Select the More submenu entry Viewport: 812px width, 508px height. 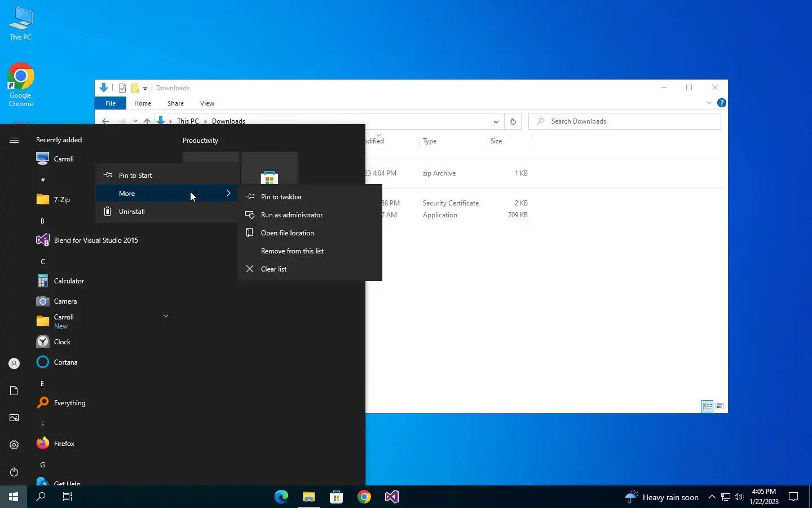tap(166, 193)
